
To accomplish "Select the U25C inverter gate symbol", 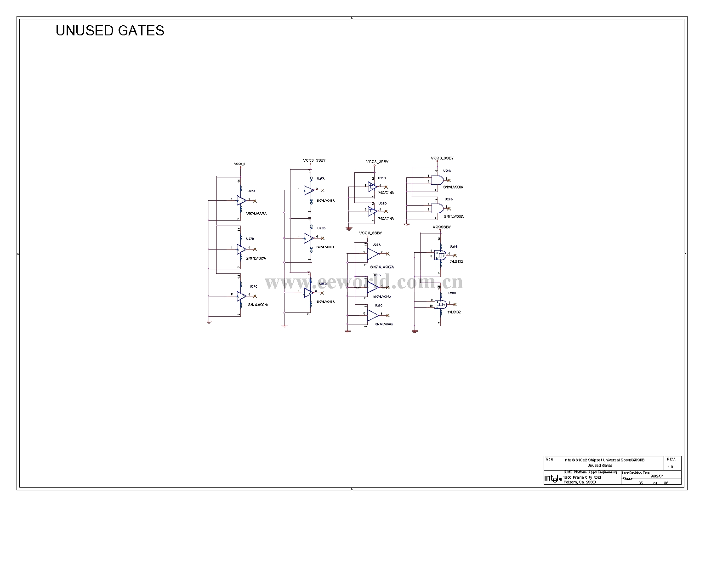I will [309, 292].
